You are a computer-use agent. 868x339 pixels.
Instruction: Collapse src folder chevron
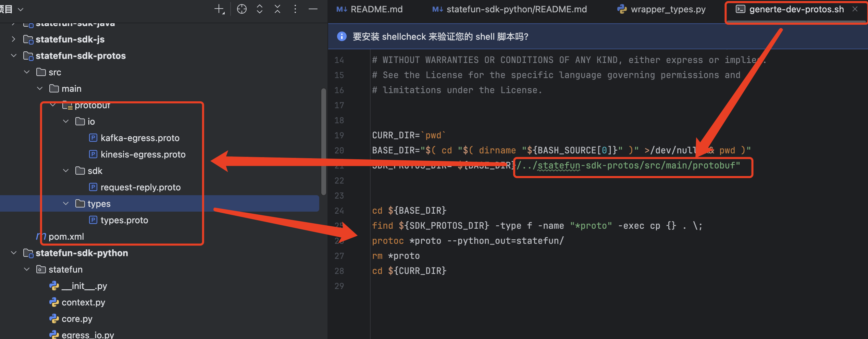[27, 72]
